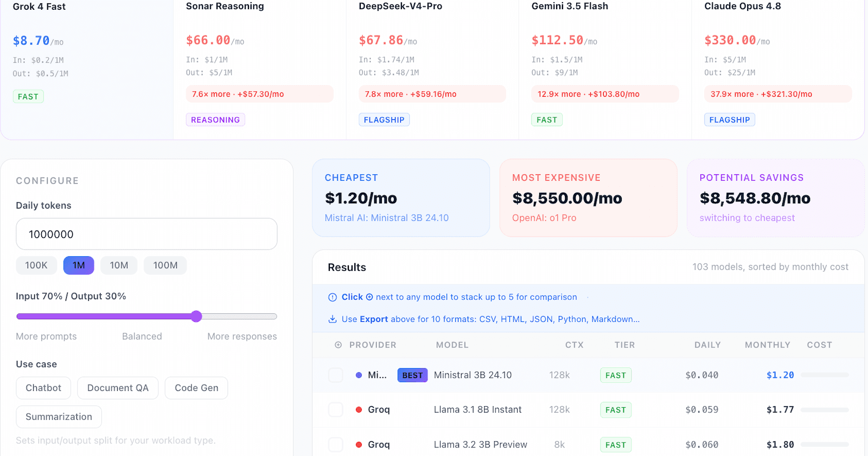Sort by the CTX column header
The width and height of the screenshot is (868, 456).
pos(574,345)
